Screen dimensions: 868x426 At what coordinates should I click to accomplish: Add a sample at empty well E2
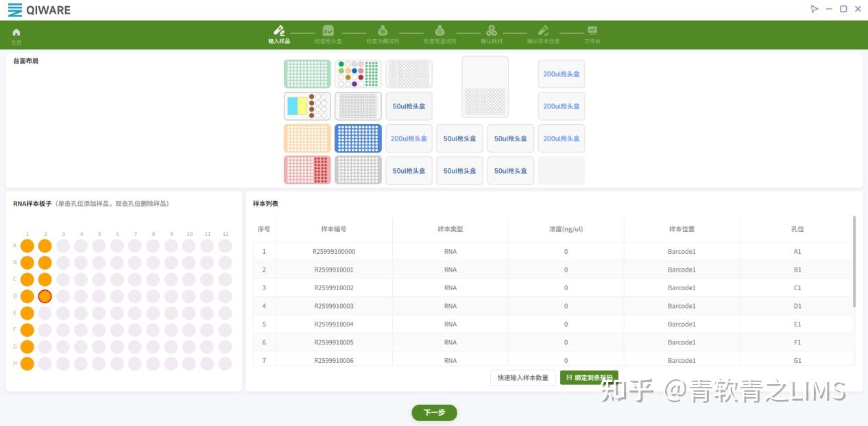(45, 313)
